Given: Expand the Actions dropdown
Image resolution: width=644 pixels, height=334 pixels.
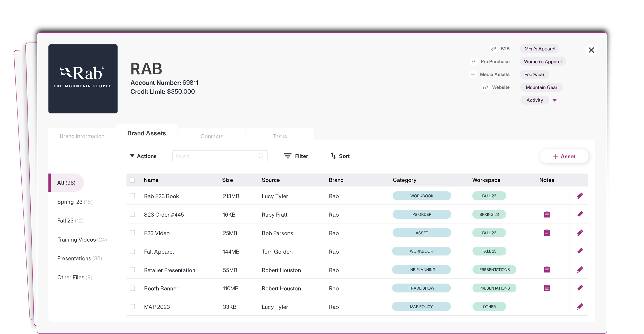Looking at the screenshot, I should [x=143, y=156].
